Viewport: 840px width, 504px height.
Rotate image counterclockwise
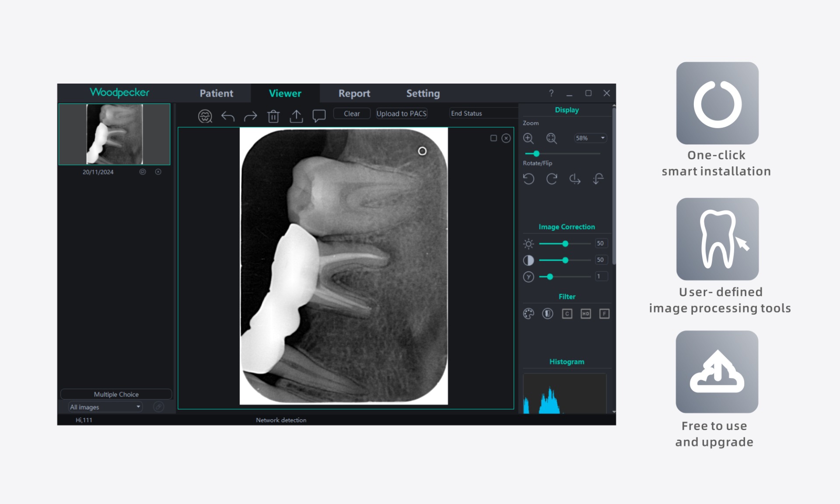[x=528, y=179]
